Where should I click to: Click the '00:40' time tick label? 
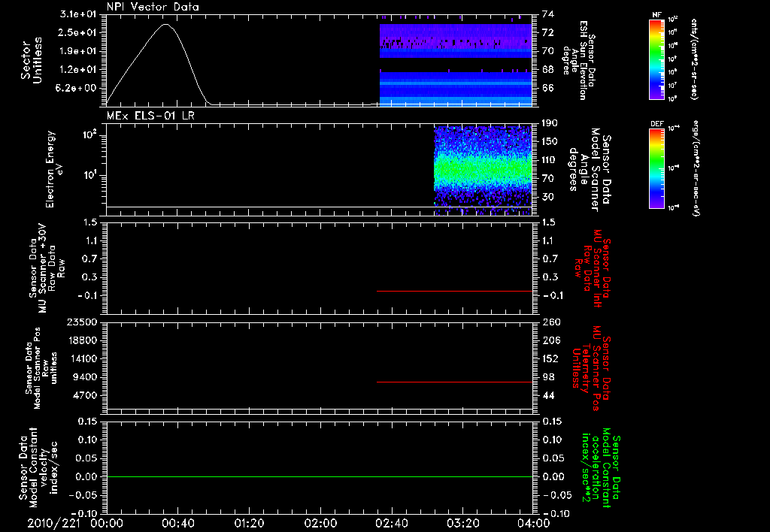(177, 523)
